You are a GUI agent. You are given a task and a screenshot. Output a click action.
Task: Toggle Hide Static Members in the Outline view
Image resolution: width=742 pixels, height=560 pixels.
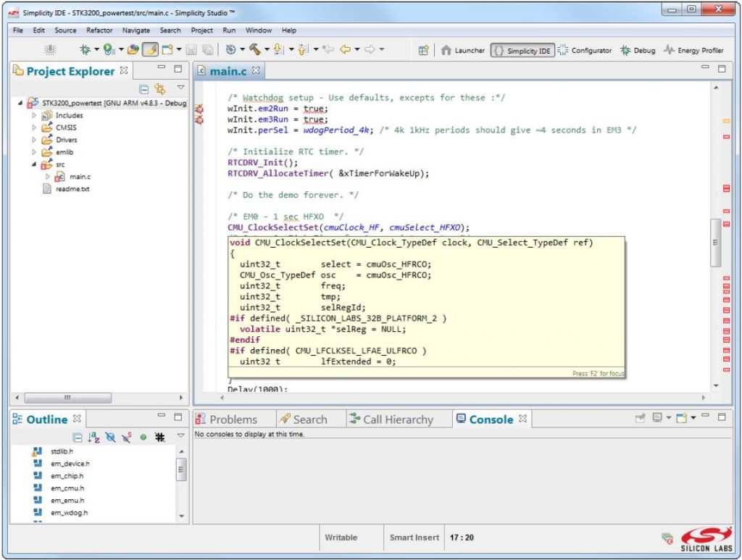click(x=126, y=437)
